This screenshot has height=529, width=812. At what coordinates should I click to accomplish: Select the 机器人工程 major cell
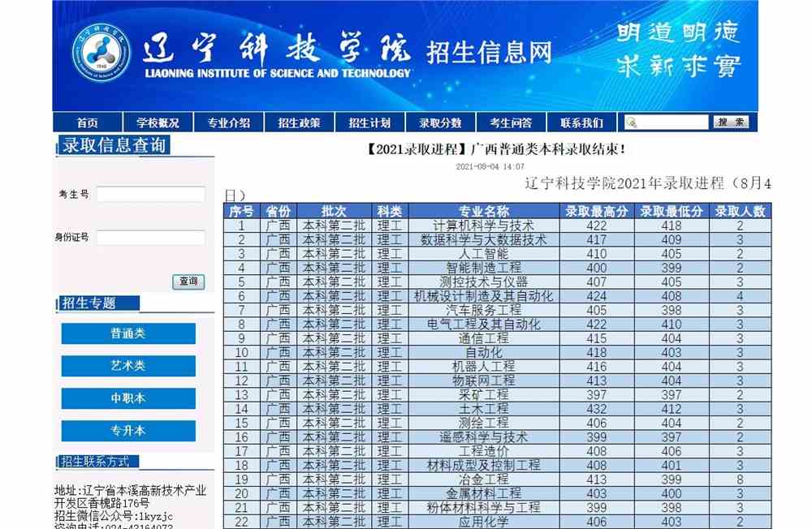click(x=484, y=367)
